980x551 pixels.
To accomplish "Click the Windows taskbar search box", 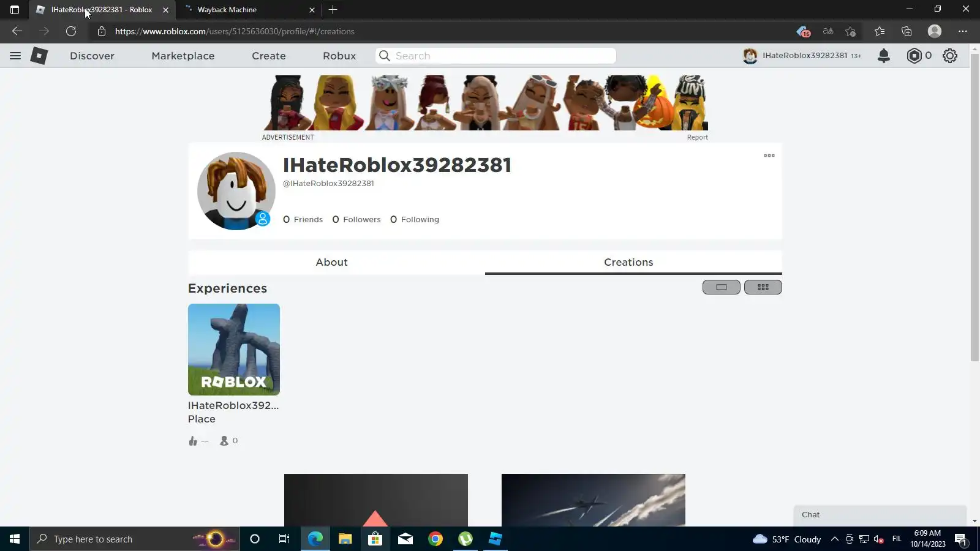I will 134,539.
